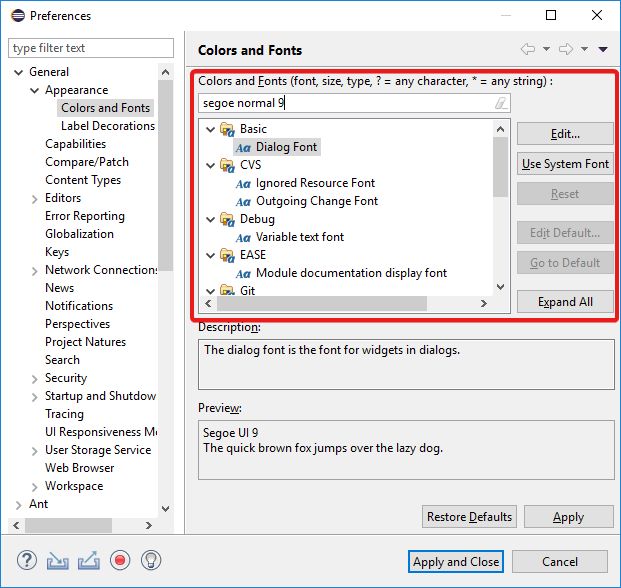Expand the Editors tree node
Image resolution: width=621 pixels, height=588 pixels.
[x=34, y=199]
